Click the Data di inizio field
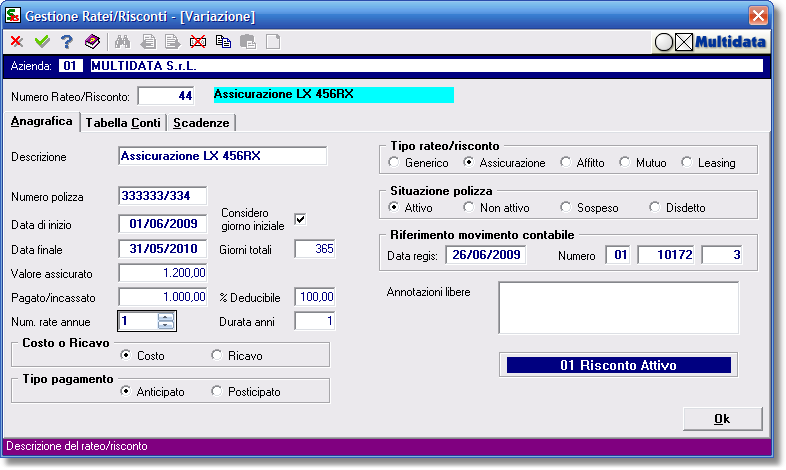The image size is (786, 470). coord(162,223)
